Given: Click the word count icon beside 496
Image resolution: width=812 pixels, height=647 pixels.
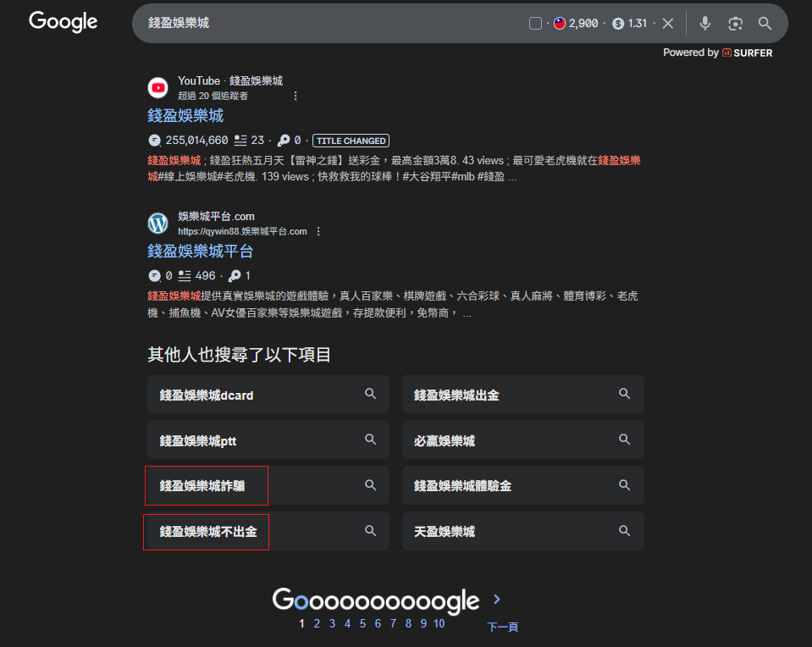Looking at the screenshot, I should click(185, 275).
